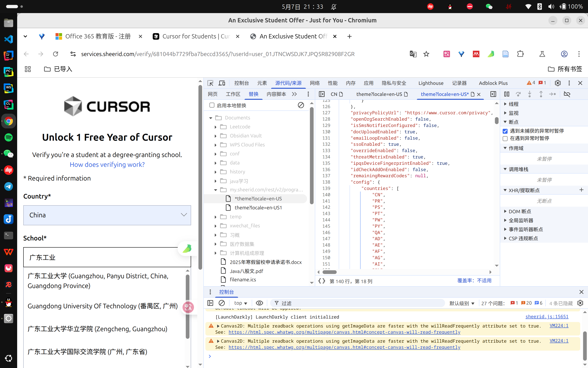Open DevTools settings gear
The width and height of the screenshot is (588, 368).
558,83
